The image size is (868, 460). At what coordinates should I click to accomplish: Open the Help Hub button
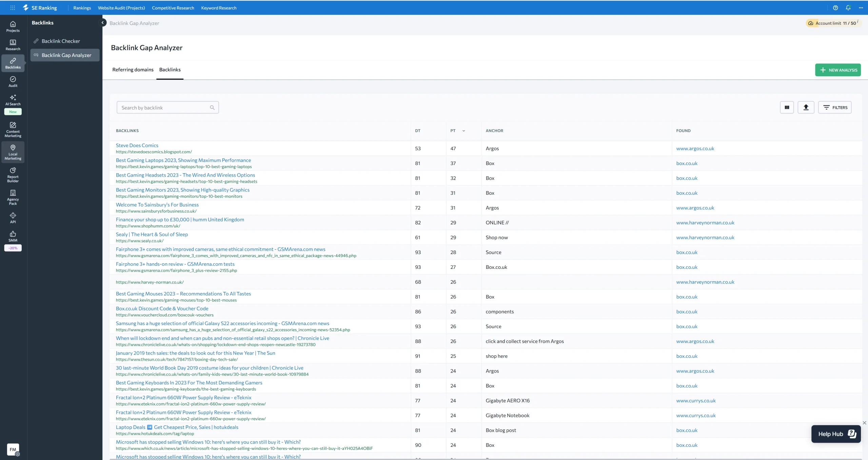836,434
